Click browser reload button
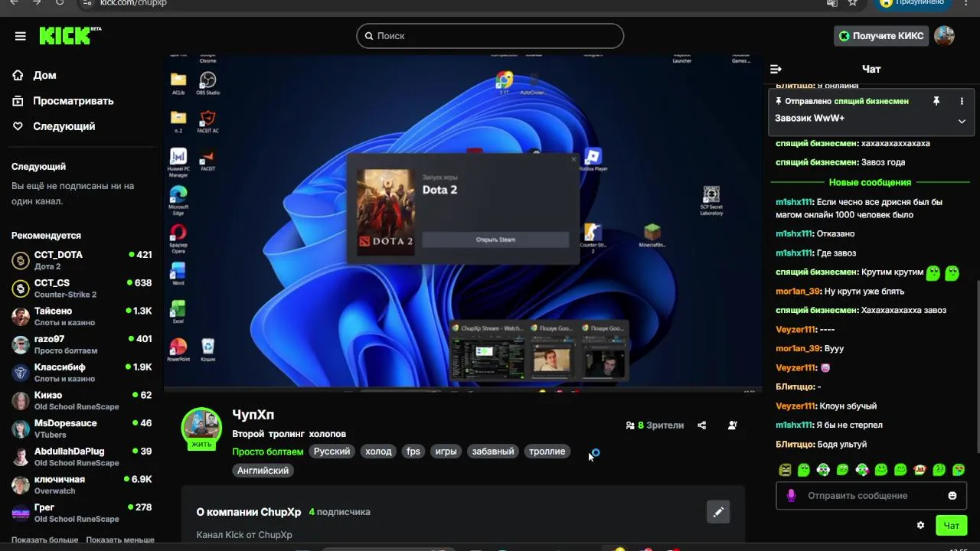 60,3
